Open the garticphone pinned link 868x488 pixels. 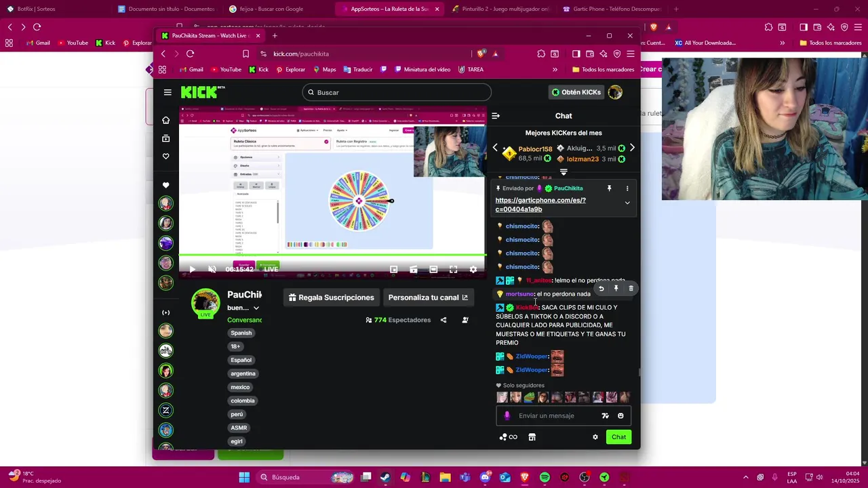tap(540, 205)
